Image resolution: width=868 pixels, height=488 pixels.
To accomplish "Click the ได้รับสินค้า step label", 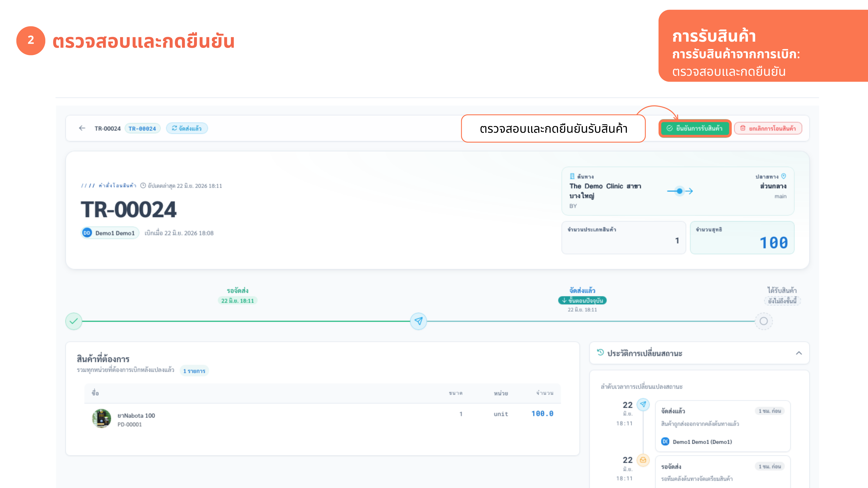I will coord(782,290).
